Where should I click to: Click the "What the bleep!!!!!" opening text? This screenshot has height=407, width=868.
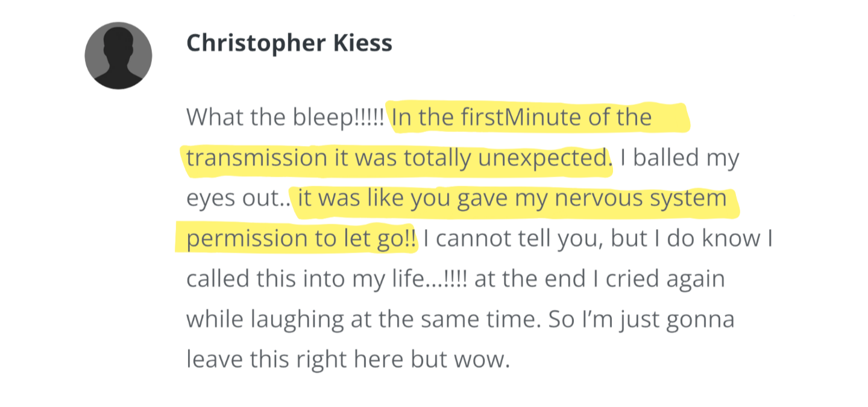point(286,116)
